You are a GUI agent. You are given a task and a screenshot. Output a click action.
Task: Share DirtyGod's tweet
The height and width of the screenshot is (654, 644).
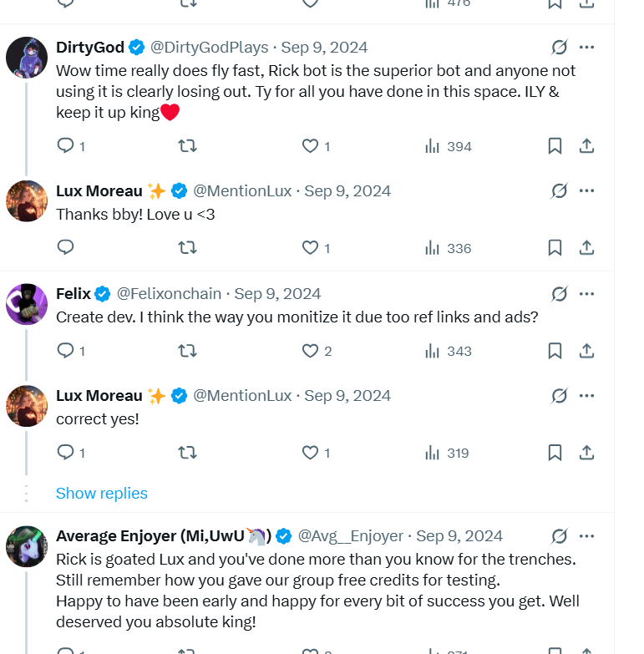pyautogui.click(x=586, y=146)
